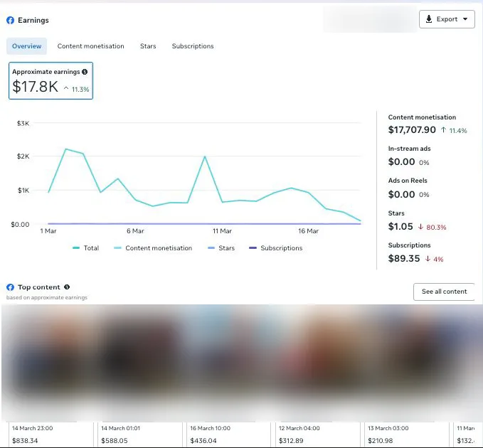
Task: Click the 80.3% decrease indicator for Stars
Action: 432,228
